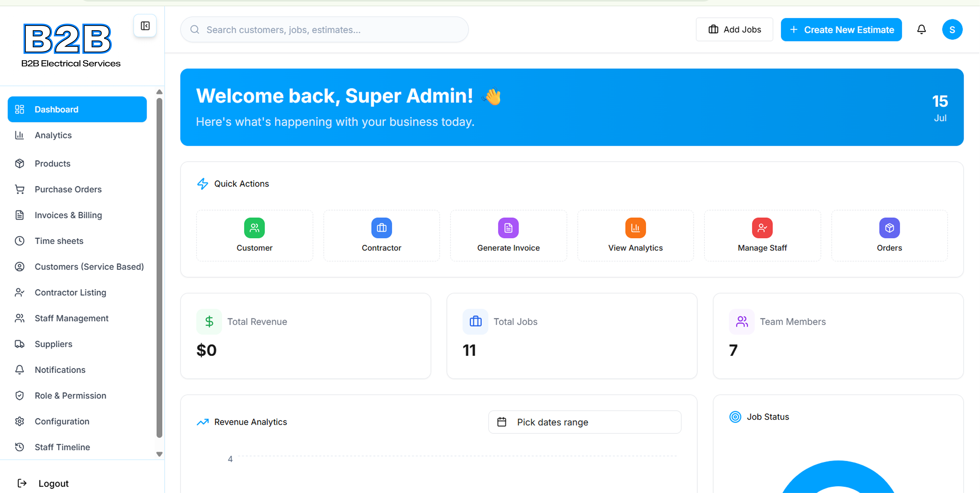This screenshot has width=980, height=493.
Task: Click the Job Status target icon
Action: coord(735,417)
